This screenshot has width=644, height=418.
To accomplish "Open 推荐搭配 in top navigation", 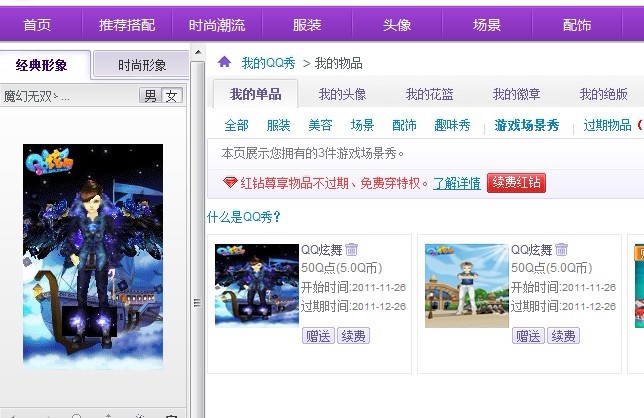I will (127, 25).
